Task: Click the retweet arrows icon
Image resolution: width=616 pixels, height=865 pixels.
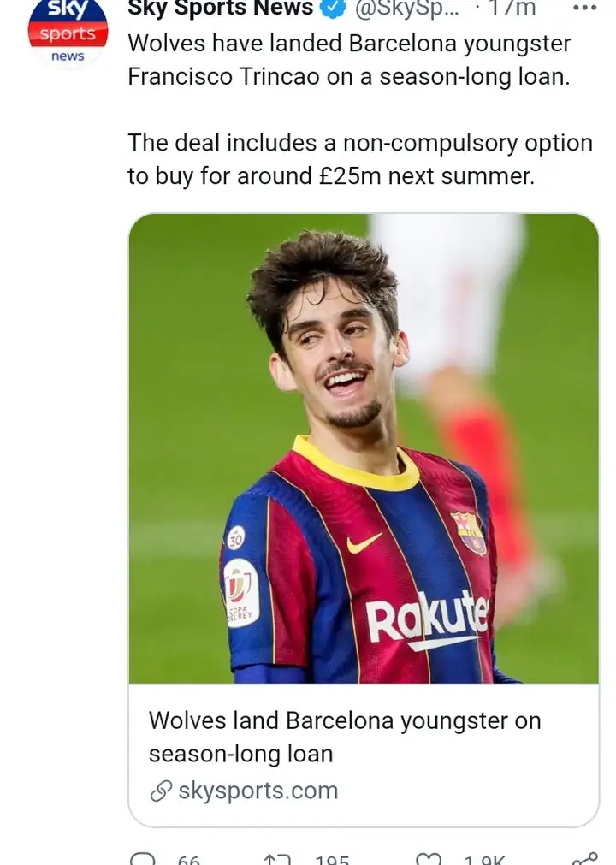Action: click(277, 859)
